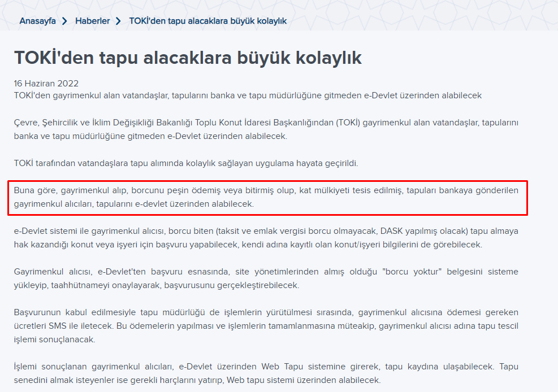Click the date 16 Haziran 2022
This screenshot has height=392, width=558.
tap(46, 83)
